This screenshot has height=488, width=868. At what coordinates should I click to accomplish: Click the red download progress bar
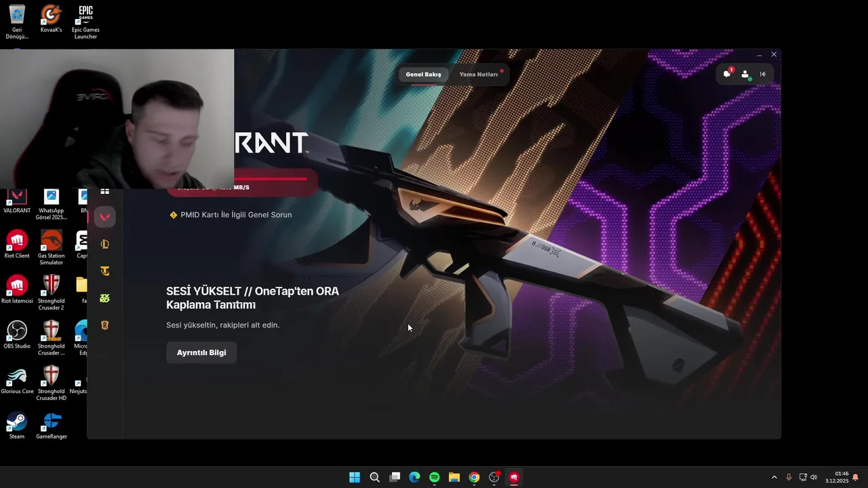(x=242, y=183)
